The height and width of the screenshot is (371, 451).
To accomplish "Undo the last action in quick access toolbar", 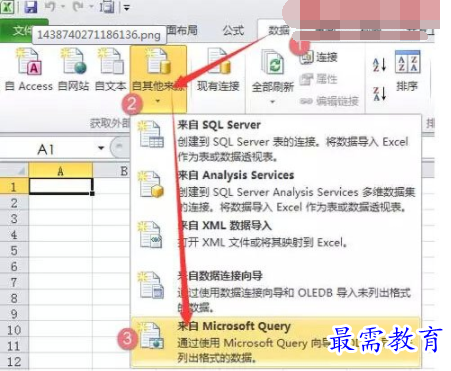I will (x=50, y=7).
